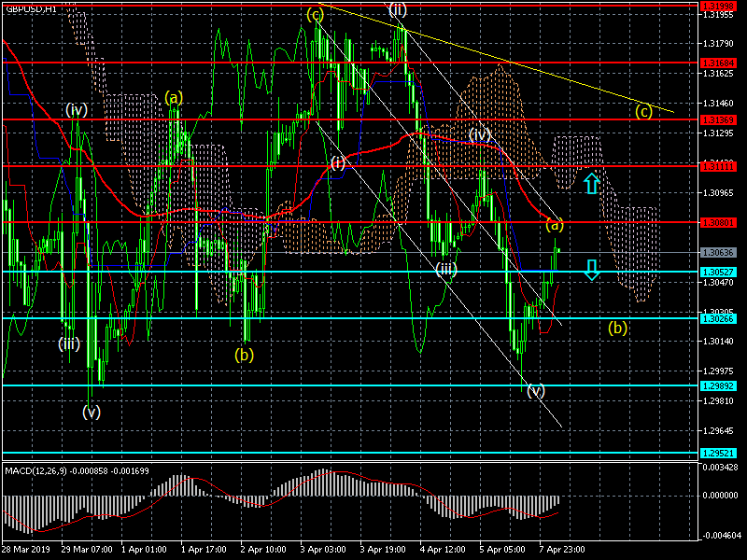Screen dimensions: 747x560
Task: Select yellow (b) label near 1.30266 line
Action: click(x=617, y=328)
